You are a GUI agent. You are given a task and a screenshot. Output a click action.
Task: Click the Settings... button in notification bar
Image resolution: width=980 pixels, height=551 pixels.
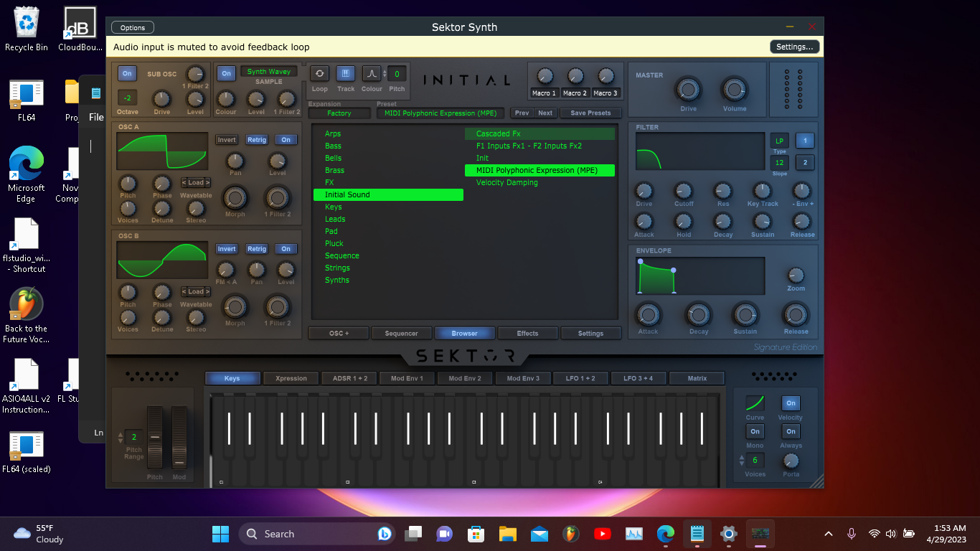(x=795, y=47)
